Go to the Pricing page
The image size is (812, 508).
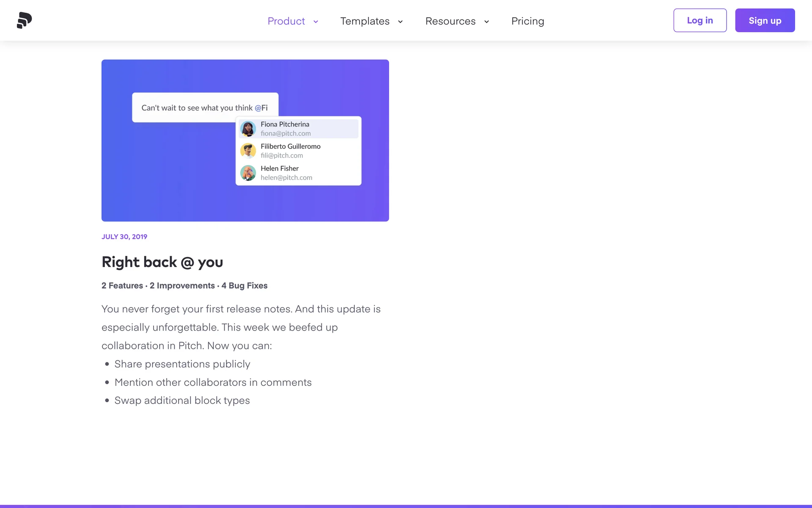(x=527, y=21)
